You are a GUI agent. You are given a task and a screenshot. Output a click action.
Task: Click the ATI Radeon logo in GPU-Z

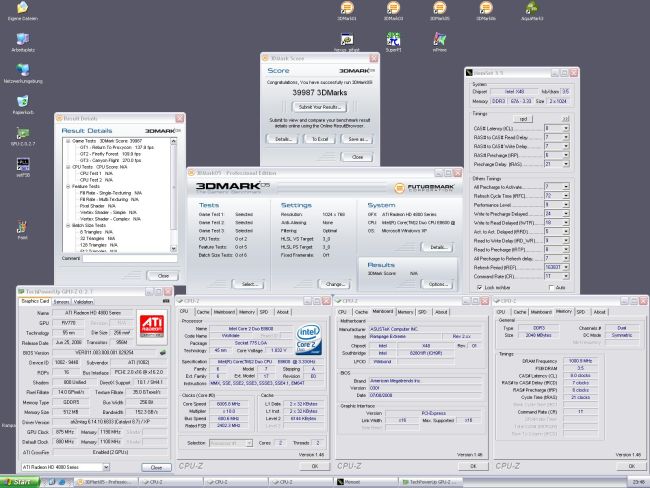pos(152,326)
